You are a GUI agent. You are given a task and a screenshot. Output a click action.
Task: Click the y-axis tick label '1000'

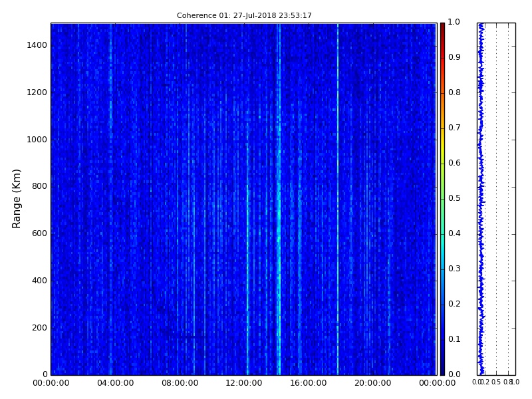pyautogui.click(x=37, y=140)
